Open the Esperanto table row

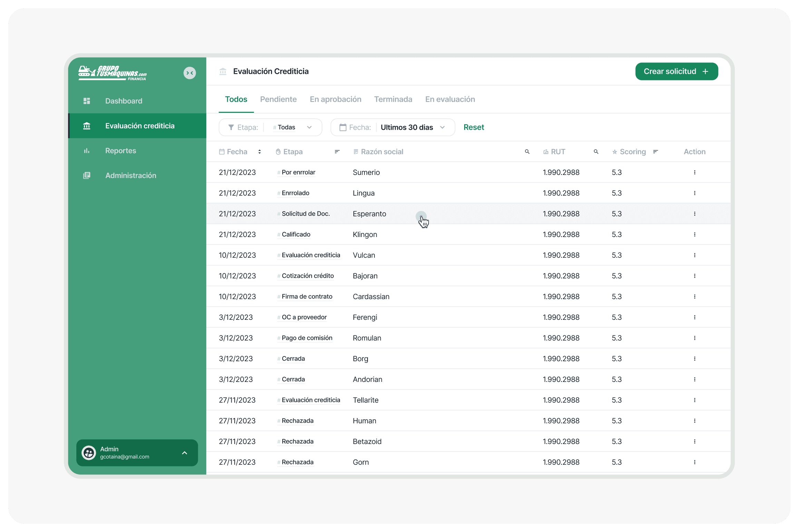[x=369, y=214]
